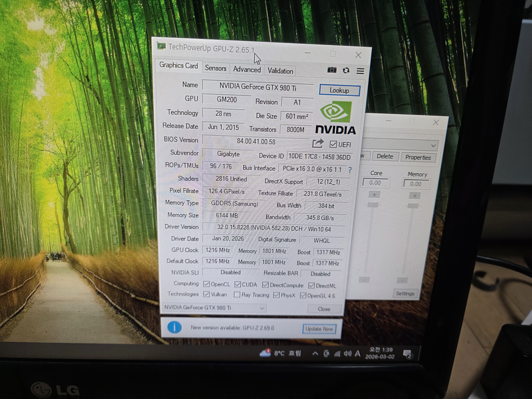Toggle the UEFI checkbox

pyautogui.click(x=333, y=144)
